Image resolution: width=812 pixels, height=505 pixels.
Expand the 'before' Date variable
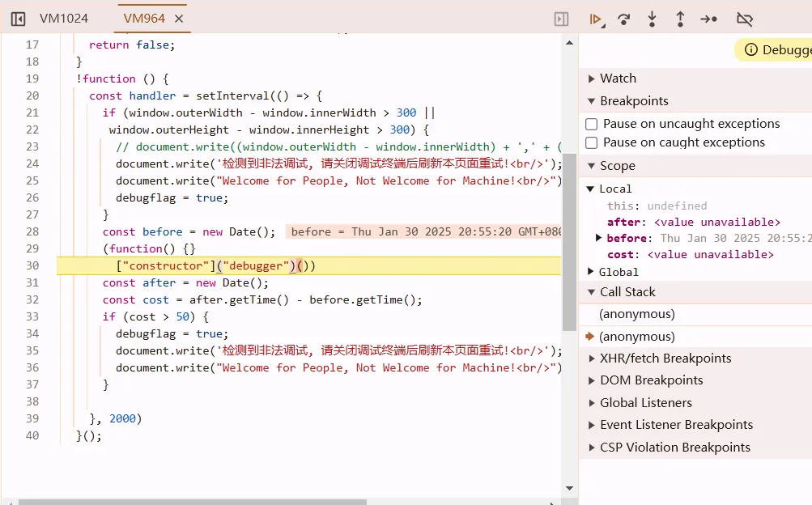(x=598, y=238)
